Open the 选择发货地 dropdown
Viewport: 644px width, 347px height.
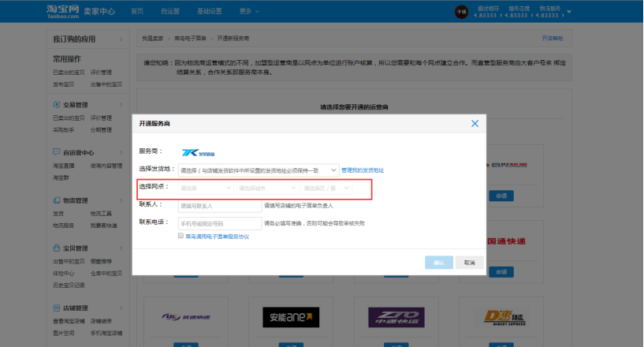click(x=259, y=170)
